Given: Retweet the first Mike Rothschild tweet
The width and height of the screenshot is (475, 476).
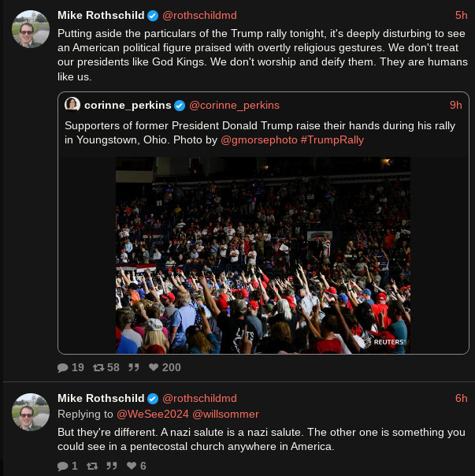Looking at the screenshot, I should pos(98,367).
